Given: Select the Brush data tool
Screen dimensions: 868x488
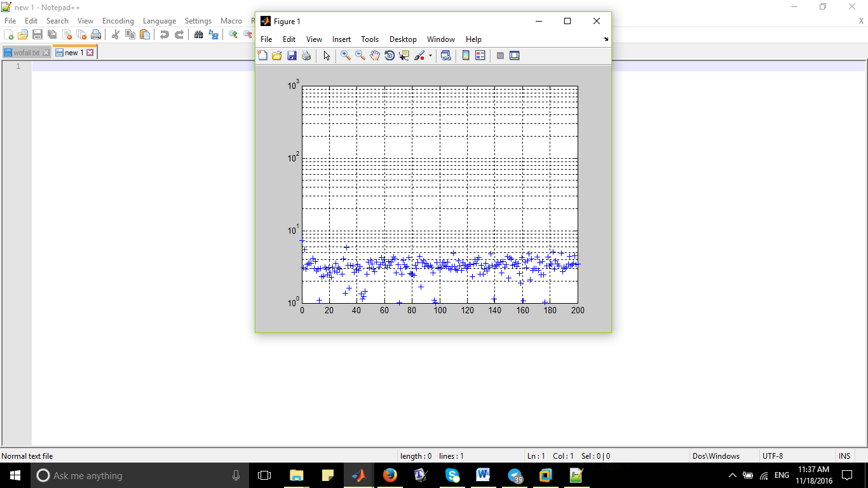Looking at the screenshot, I should click(x=419, y=56).
